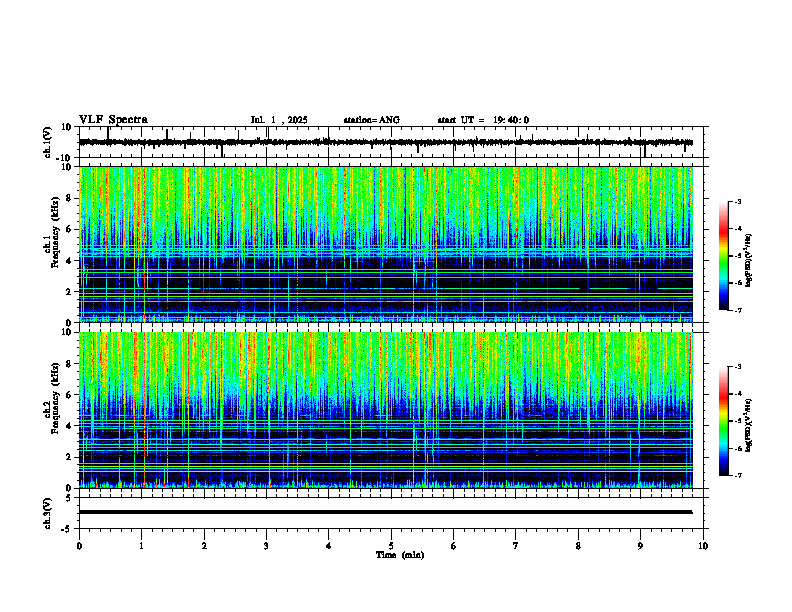Click the ch.3 flat voltage trace
792x612 pixels.
tap(385, 512)
